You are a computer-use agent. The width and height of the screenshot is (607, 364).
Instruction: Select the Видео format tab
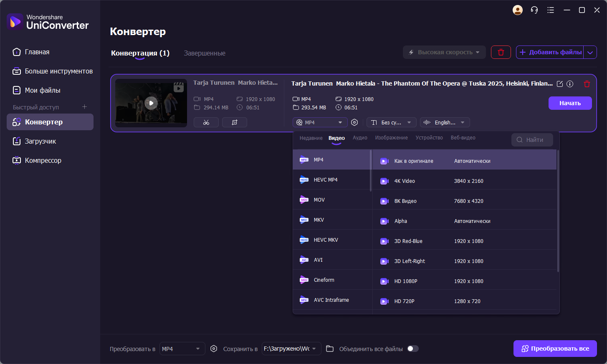336,138
